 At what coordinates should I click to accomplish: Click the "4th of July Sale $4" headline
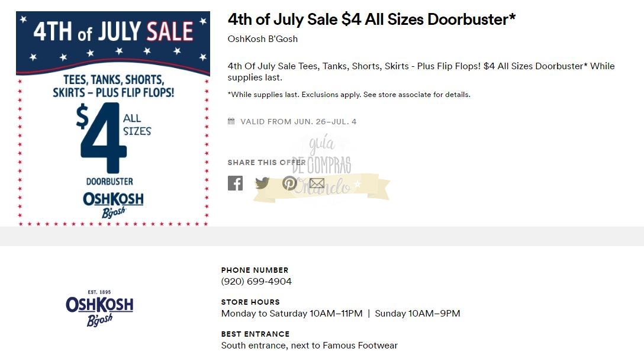(x=371, y=20)
